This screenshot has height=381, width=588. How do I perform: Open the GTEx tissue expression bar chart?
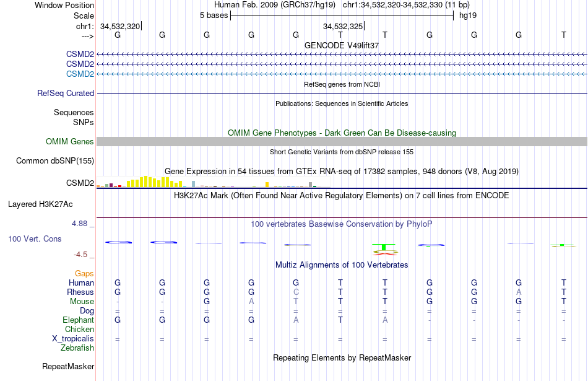pos(214,182)
